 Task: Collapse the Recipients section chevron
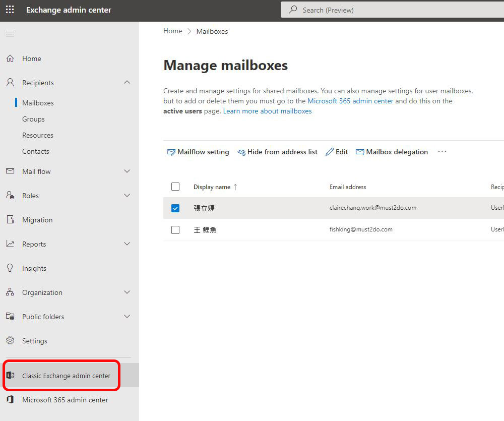(x=128, y=82)
